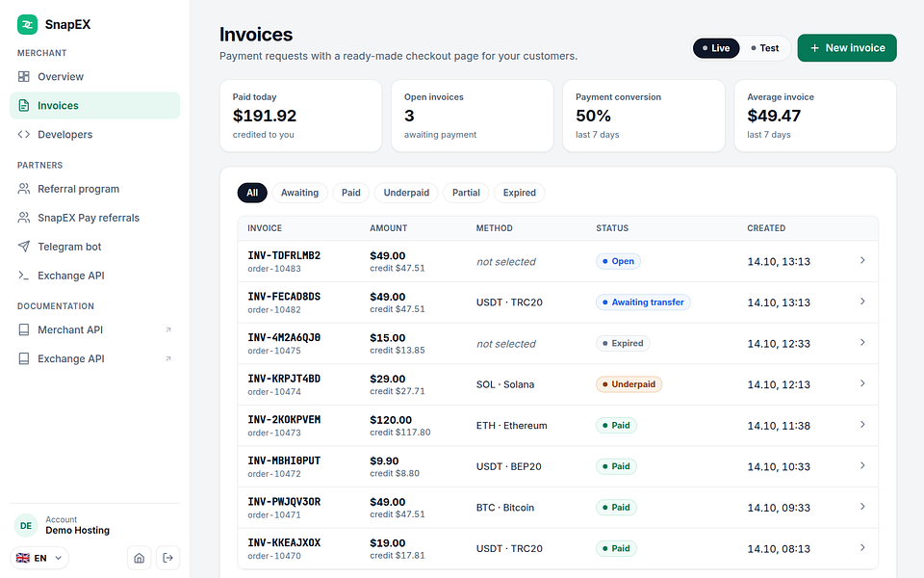Image resolution: width=924 pixels, height=578 pixels.
Task: Click the SOL · Solana method cell
Action: tap(505, 384)
